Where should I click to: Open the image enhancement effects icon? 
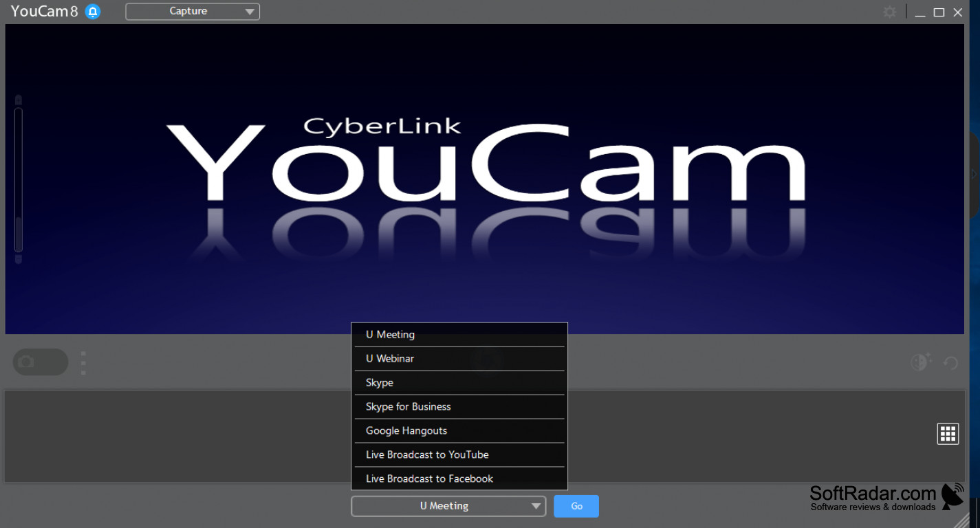921,362
